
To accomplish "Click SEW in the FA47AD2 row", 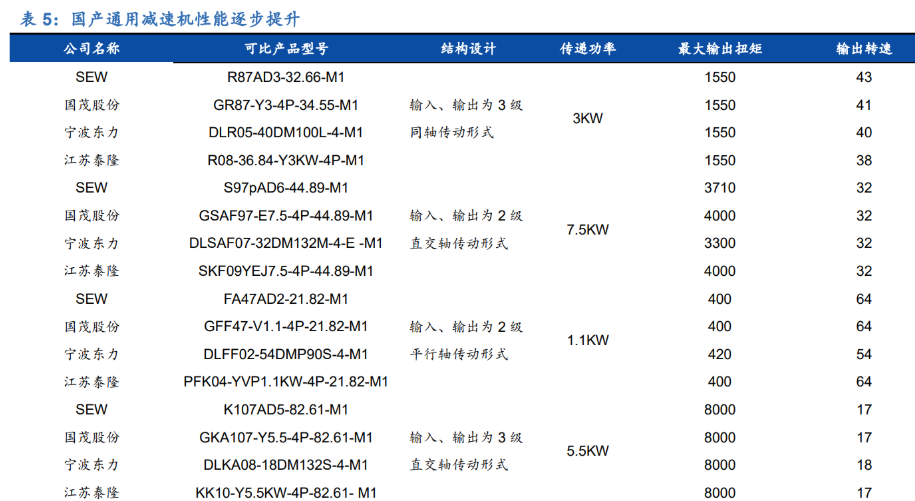I will tap(92, 299).
